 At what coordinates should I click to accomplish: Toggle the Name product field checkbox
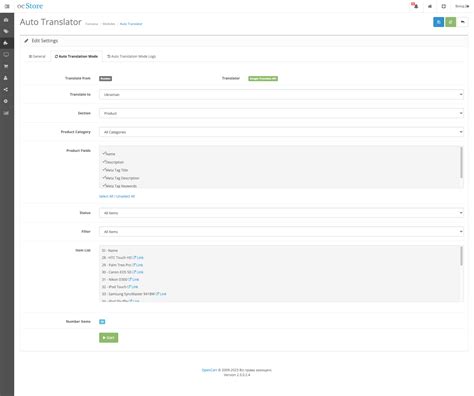point(104,154)
